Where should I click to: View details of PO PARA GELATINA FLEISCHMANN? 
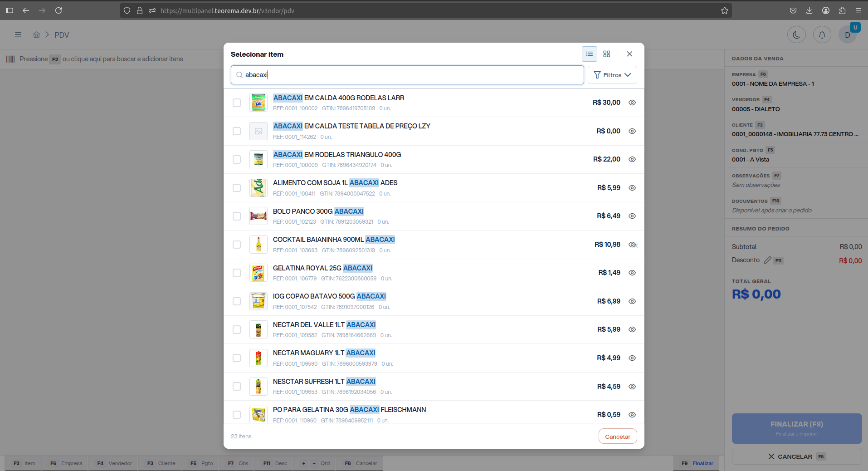click(632, 415)
